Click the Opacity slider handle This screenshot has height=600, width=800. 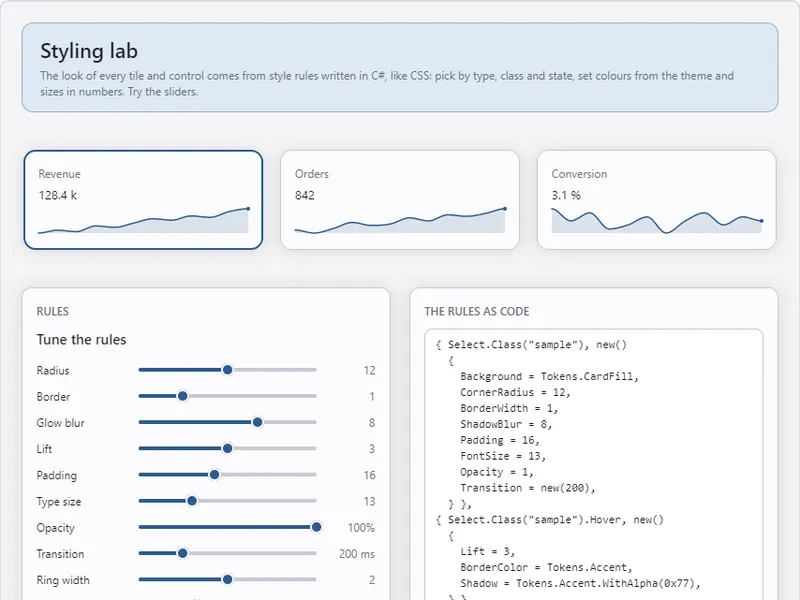316,527
